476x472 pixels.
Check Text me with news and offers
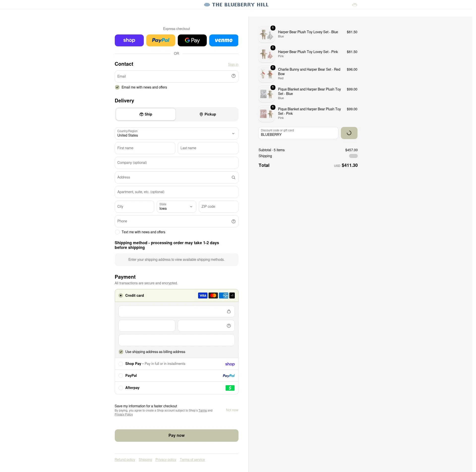(117, 232)
